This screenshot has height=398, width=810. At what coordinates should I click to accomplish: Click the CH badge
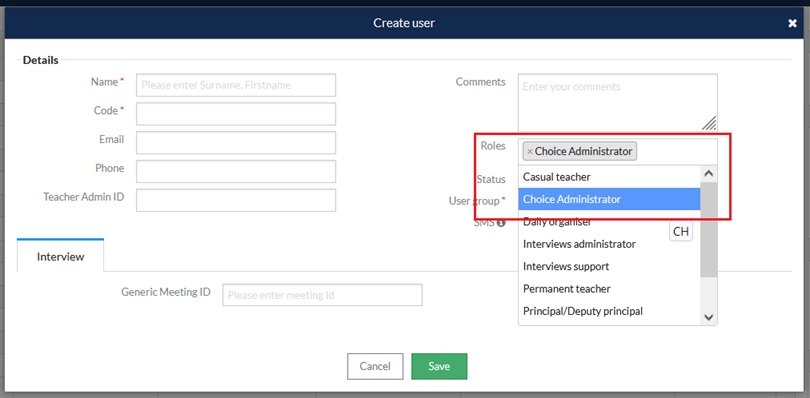(x=681, y=232)
